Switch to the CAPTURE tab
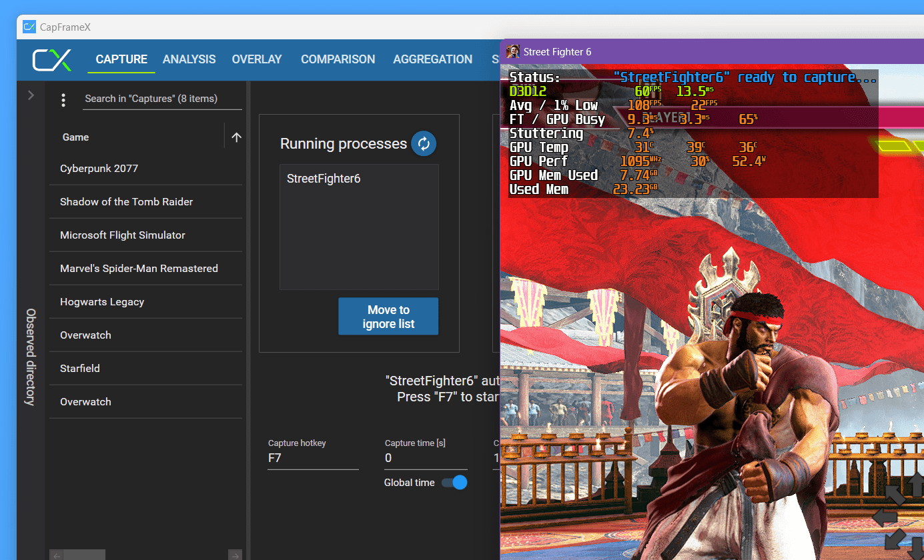The height and width of the screenshot is (560, 924). click(x=121, y=59)
